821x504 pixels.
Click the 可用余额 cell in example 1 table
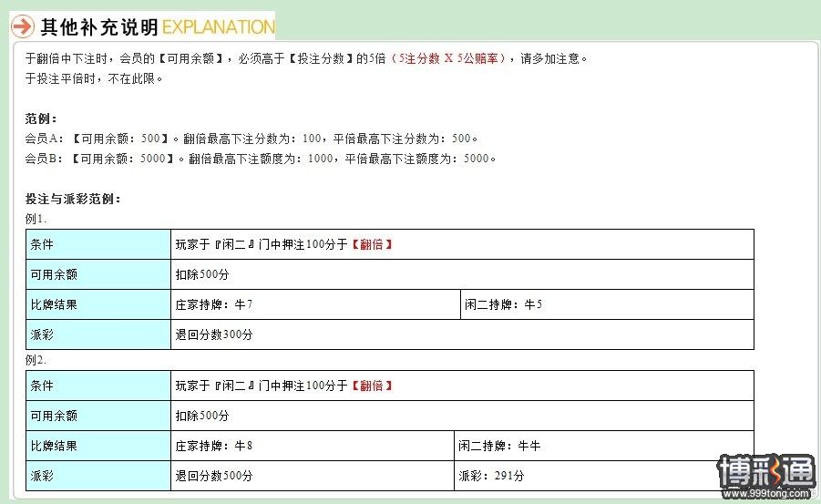pyautogui.click(x=98, y=274)
